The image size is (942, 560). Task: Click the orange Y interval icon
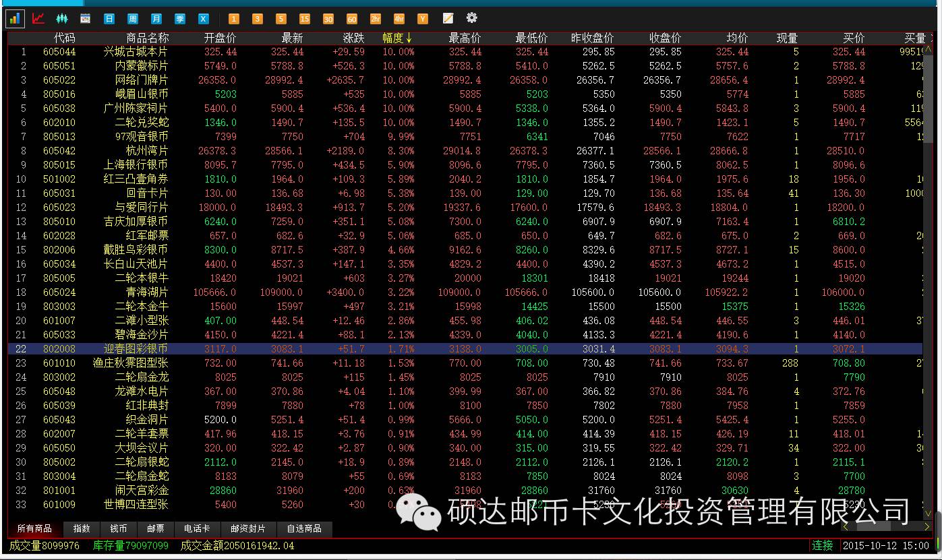pyautogui.click(x=422, y=19)
